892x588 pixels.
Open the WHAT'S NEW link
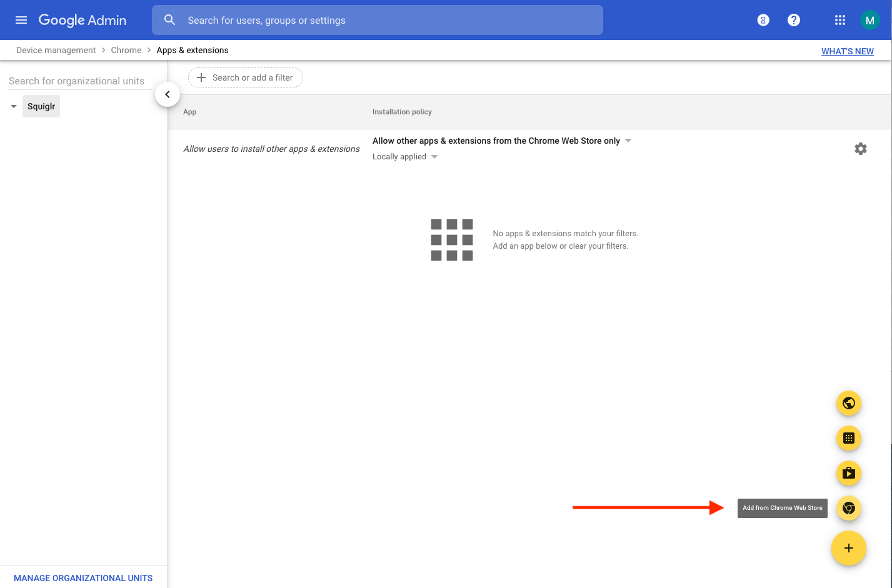pos(848,51)
